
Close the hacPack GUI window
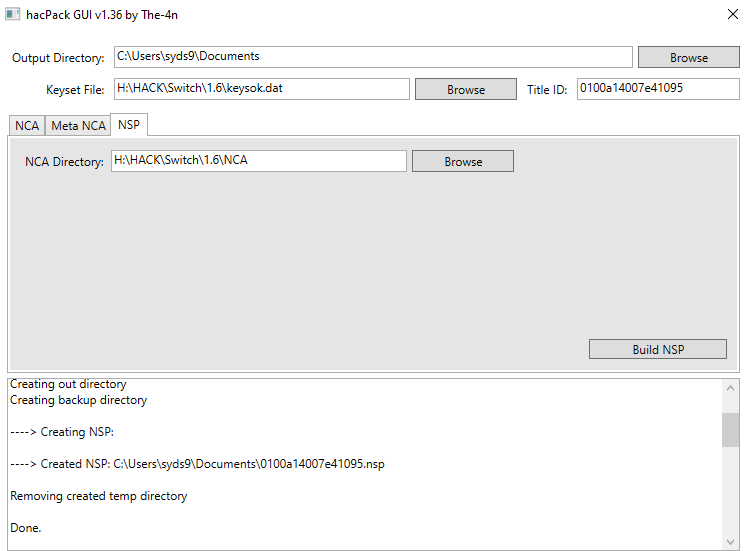(x=733, y=14)
